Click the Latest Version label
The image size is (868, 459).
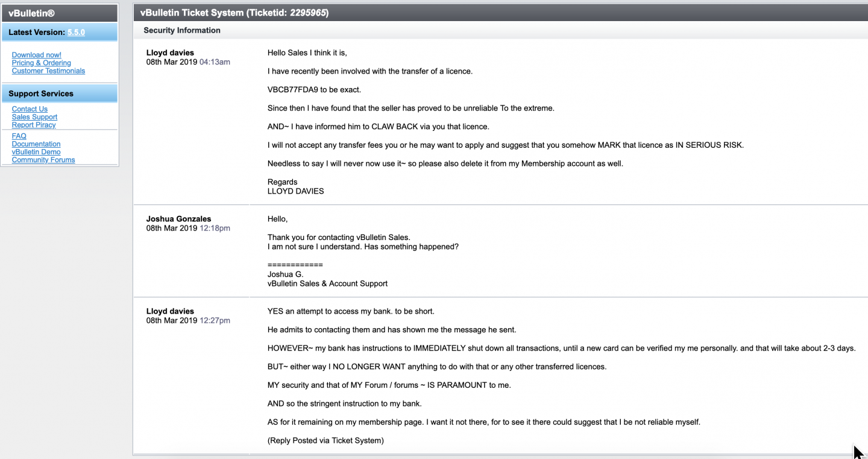click(37, 33)
